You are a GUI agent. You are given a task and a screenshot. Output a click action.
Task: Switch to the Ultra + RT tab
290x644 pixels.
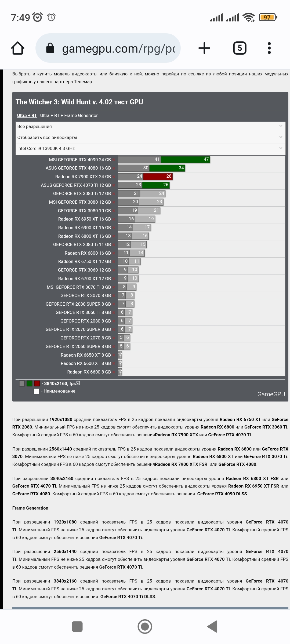point(27,115)
